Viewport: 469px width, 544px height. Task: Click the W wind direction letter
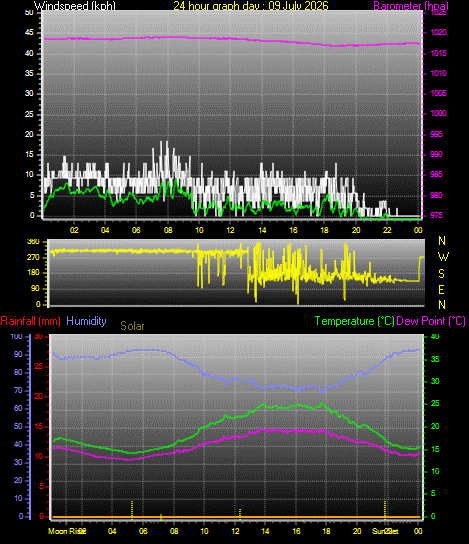(443, 257)
